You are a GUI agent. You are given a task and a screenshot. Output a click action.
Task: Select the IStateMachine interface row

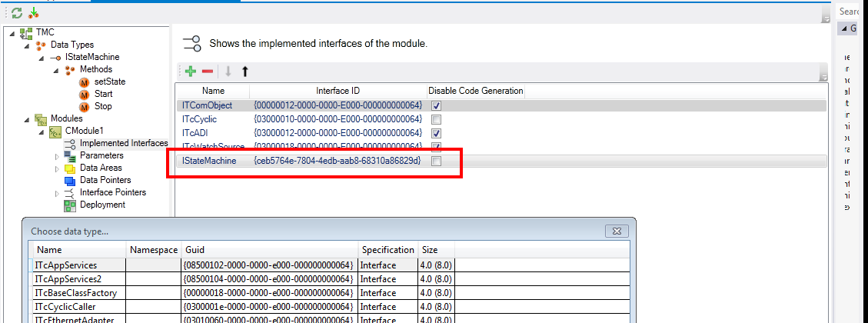point(501,161)
